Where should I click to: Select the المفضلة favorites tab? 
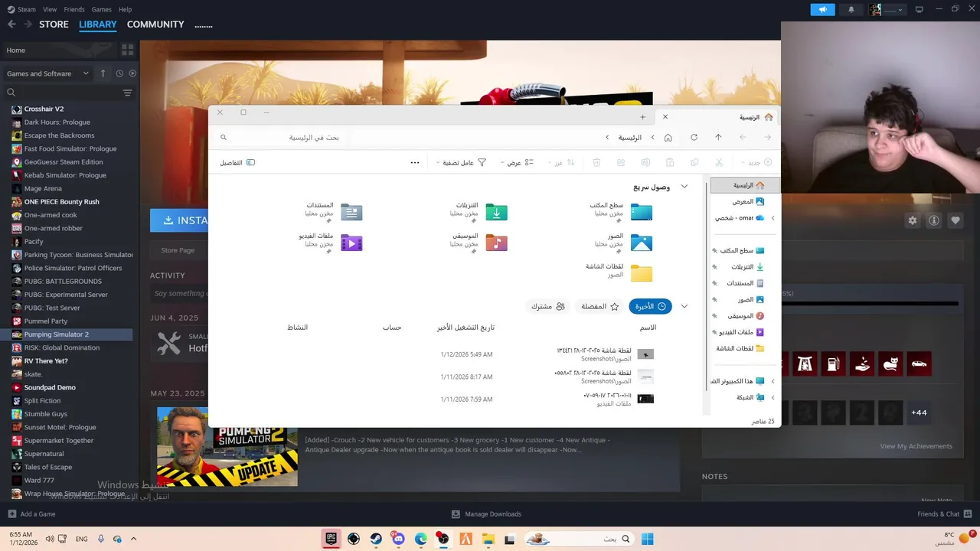(599, 306)
